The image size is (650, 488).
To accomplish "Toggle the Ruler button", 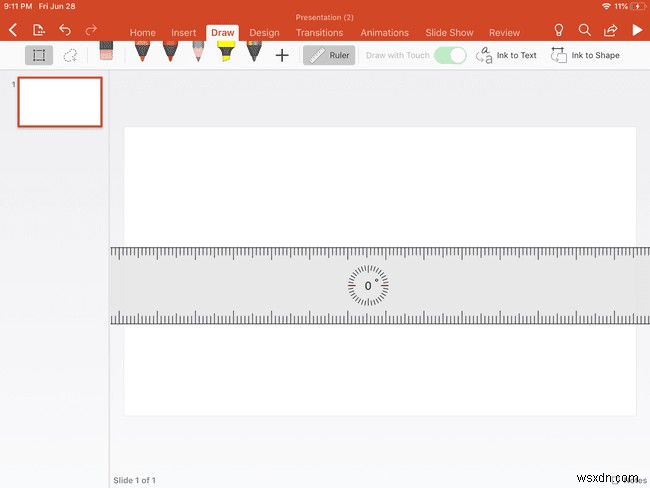I will [x=329, y=55].
